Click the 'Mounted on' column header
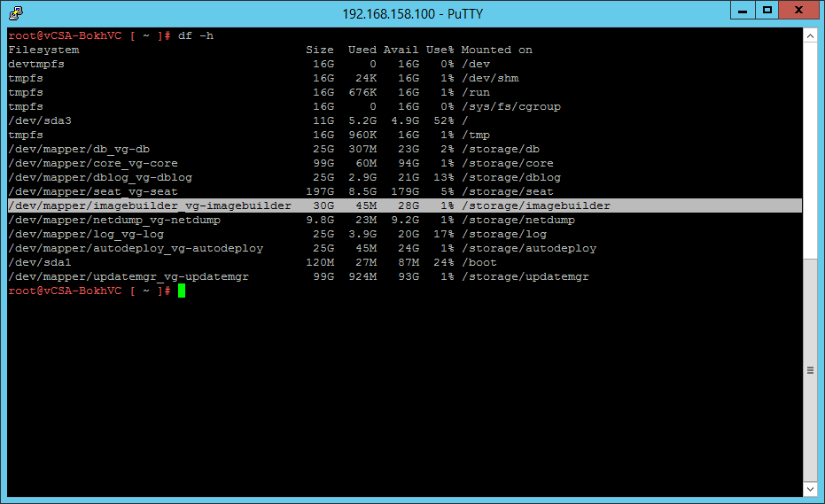825x504 pixels. click(x=496, y=50)
